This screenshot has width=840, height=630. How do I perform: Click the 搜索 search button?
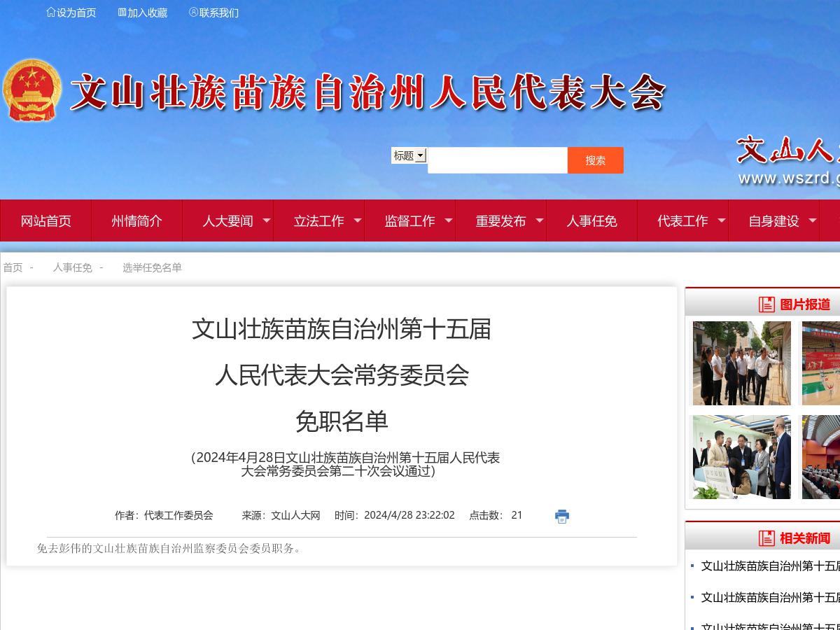coord(595,160)
